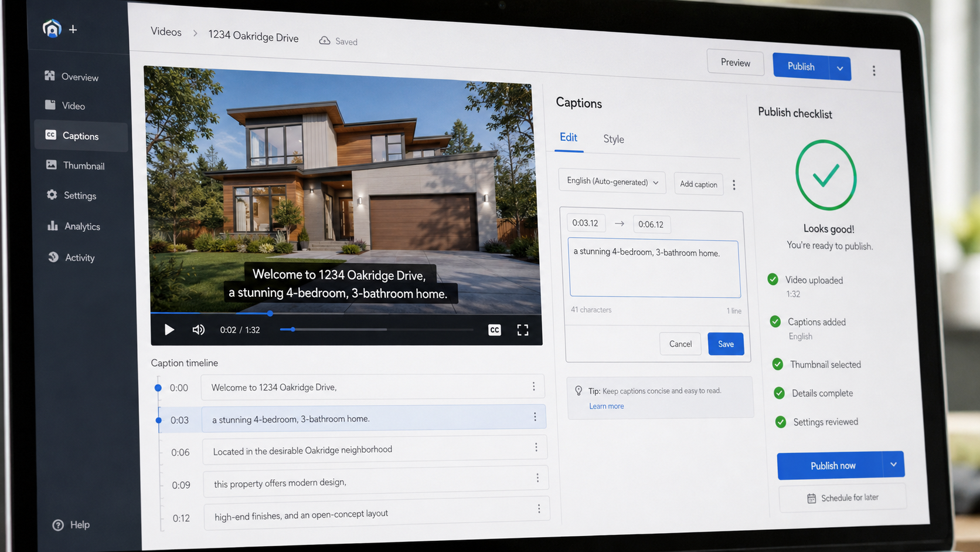The image size is (980, 552).
Task: Open options for the Welcome caption row
Action: (533, 386)
